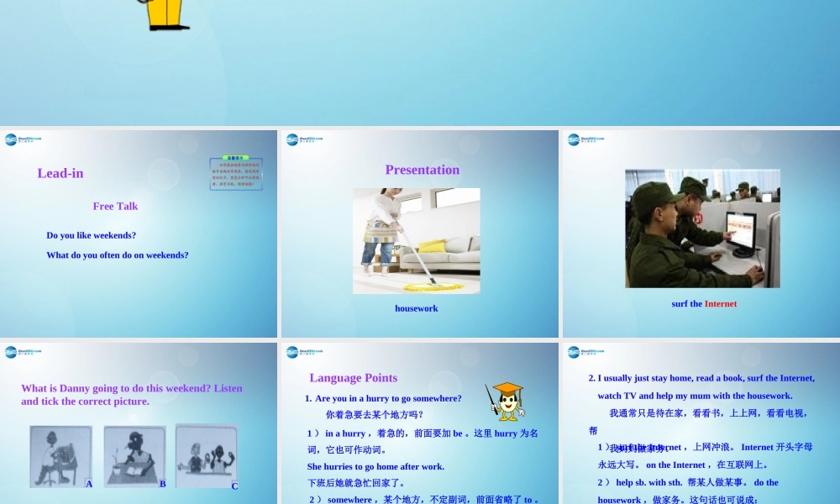Click the Lead-in slide title

[x=60, y=173]
